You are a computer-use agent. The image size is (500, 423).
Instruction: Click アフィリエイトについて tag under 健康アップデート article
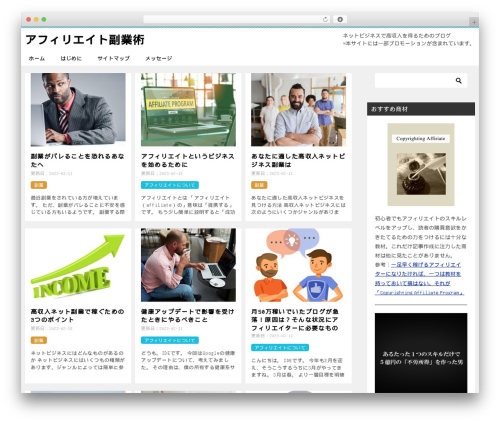(x=170, y=340)
